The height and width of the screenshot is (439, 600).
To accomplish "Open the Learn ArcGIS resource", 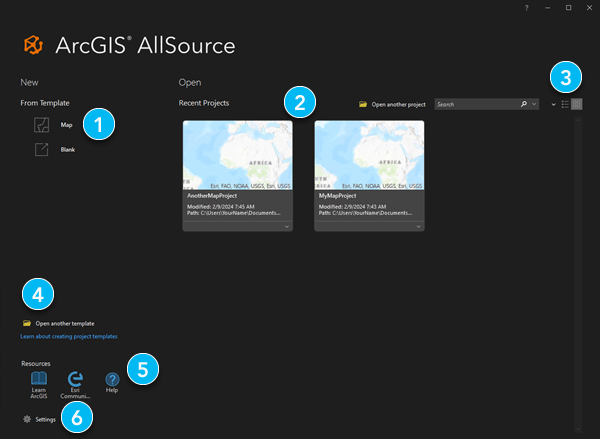I will pyautogui.click(x=39, y=379).
